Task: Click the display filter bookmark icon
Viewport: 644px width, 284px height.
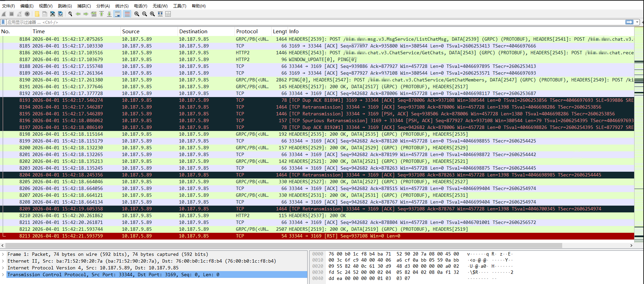Action: coord(3,22)
